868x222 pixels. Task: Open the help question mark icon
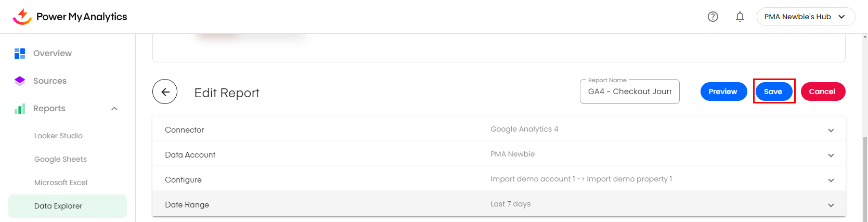(713, 17)
